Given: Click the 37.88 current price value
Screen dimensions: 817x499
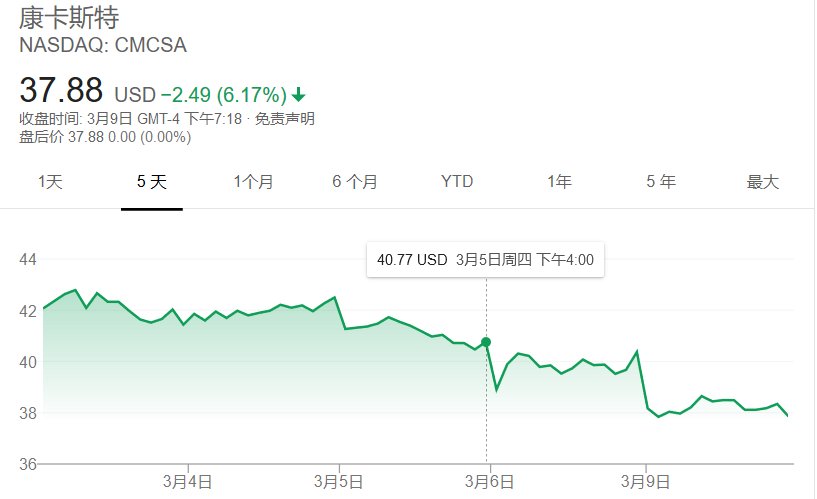Looking at the screenshot, I should [x=62, y=91].
